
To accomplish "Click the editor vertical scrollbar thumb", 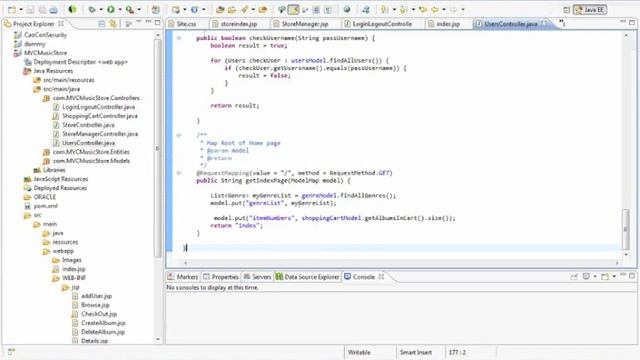I will [x=625, y=229].
